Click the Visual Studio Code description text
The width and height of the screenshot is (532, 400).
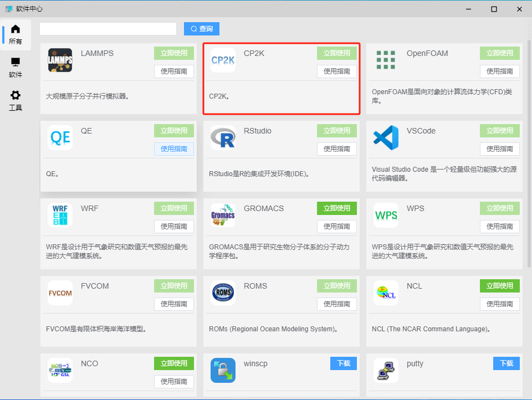tap(444, 174)
